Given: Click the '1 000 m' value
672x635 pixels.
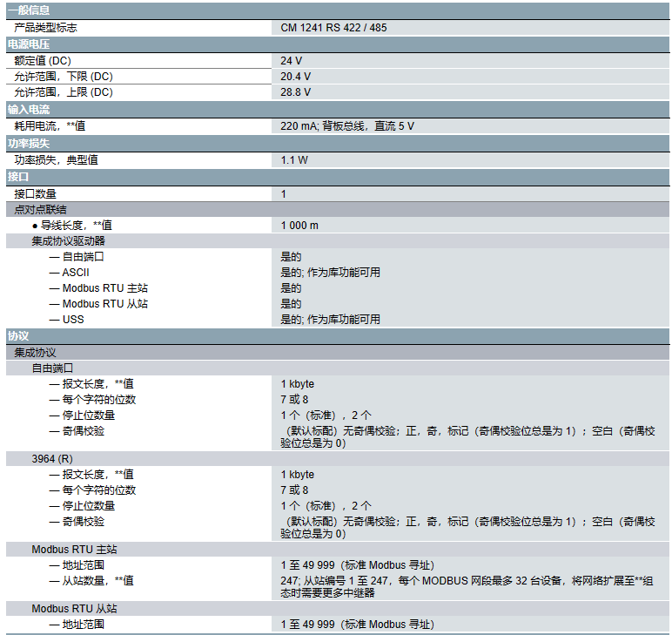Looking at the screenshot, I should click(299, 226).
